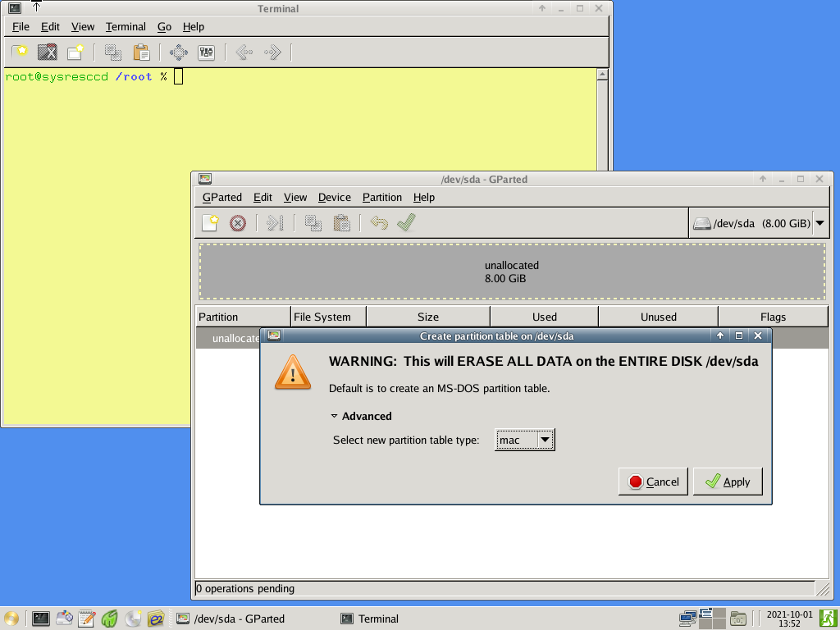Open GParted's Edit menu
Image resolution: width=840 pixels, height=630 pixels.
click(x=262, y=197)
